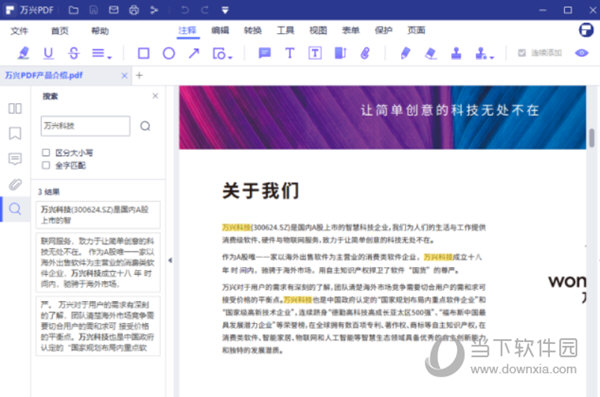Open file using the folder icon
This screenshot has height=397, width=600.
(73, 10)
